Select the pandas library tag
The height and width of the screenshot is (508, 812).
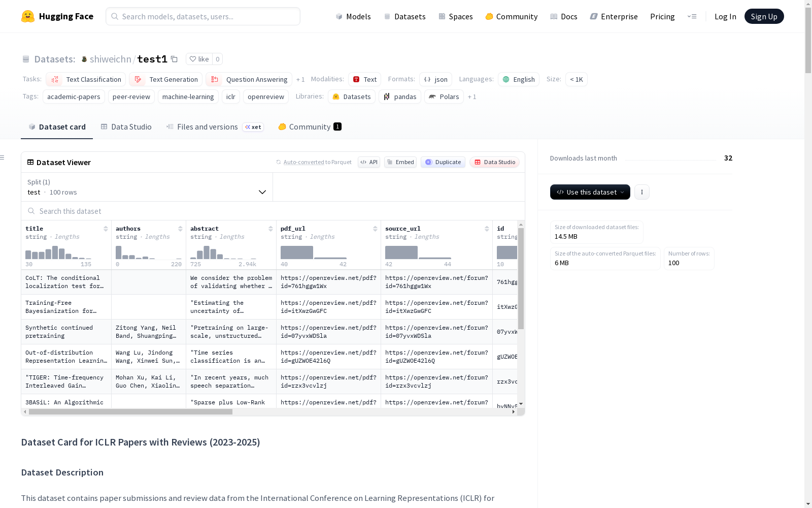[400, 97]
